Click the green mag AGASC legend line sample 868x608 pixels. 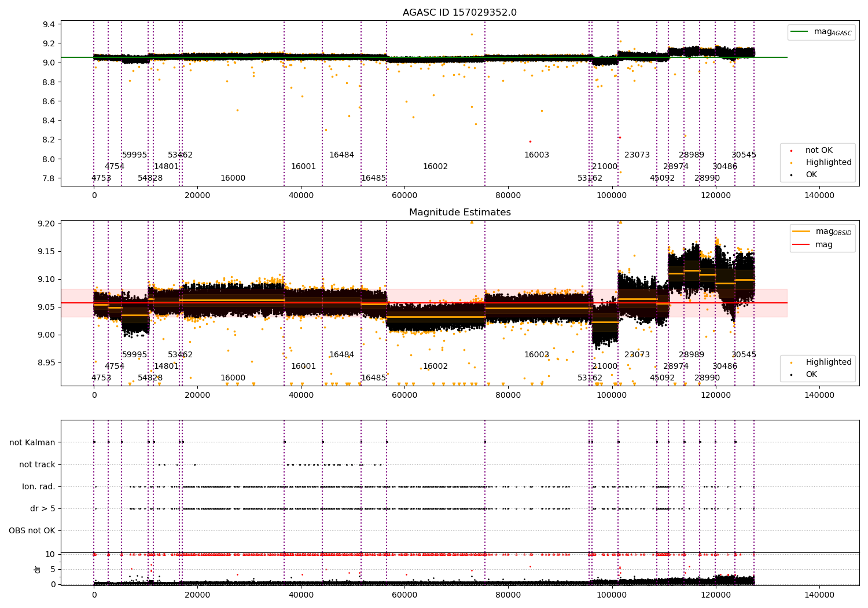click(800, 32)
